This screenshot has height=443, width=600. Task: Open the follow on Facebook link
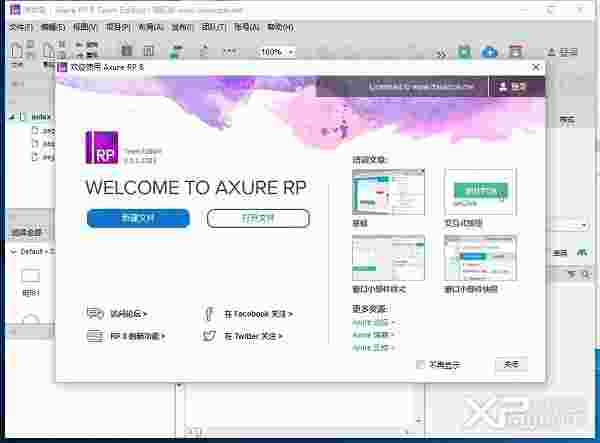(258, 314)
